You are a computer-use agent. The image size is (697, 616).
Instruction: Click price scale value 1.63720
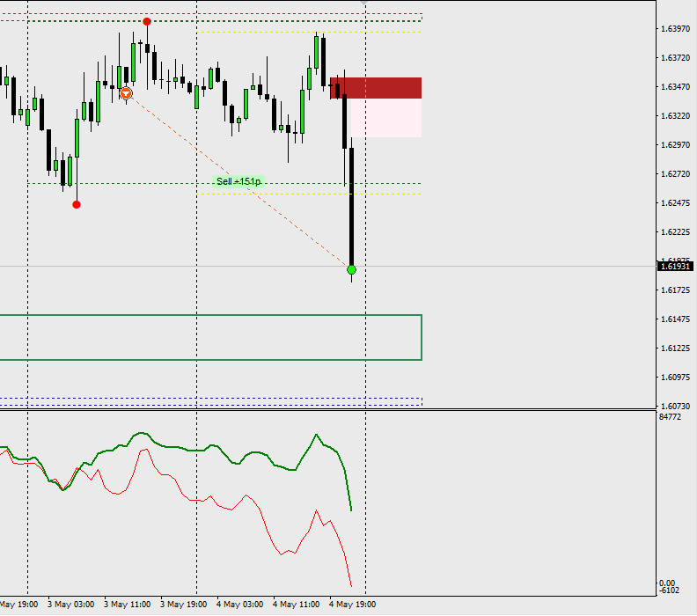pos(676,58)
